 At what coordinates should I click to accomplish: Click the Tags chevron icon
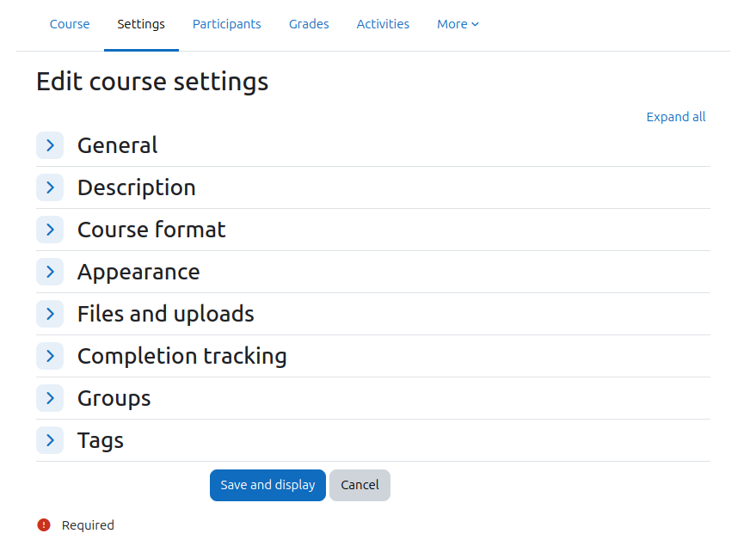click(50, 440)
